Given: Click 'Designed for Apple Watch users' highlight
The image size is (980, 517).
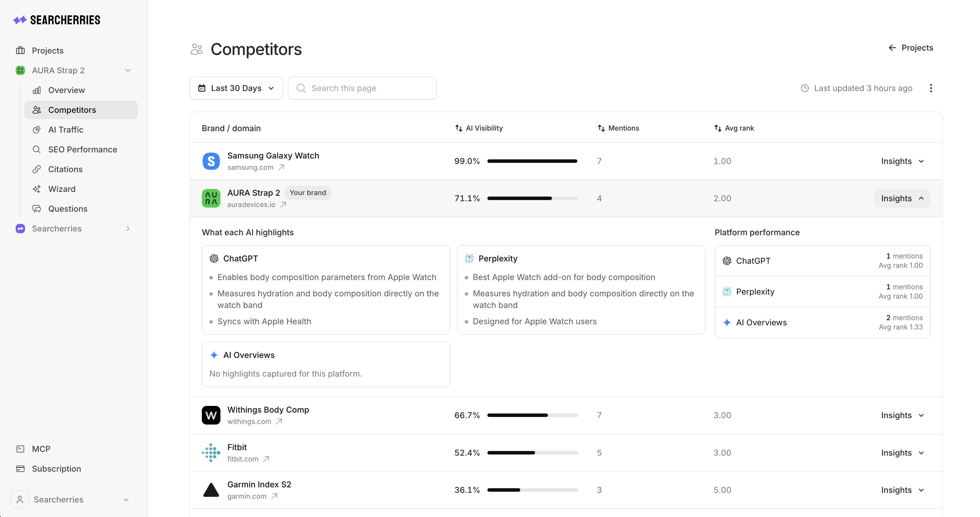Looking at the screenshot, I should 534,322.
